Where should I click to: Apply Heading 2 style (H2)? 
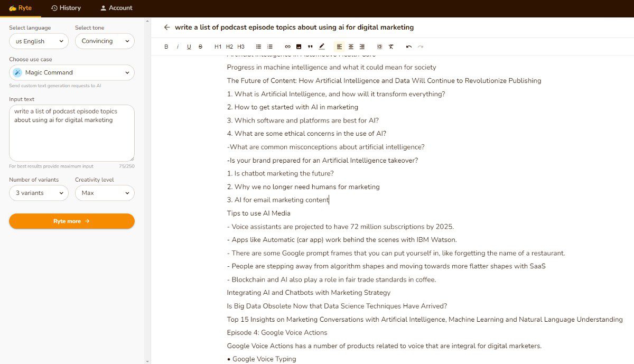[229, 46]
